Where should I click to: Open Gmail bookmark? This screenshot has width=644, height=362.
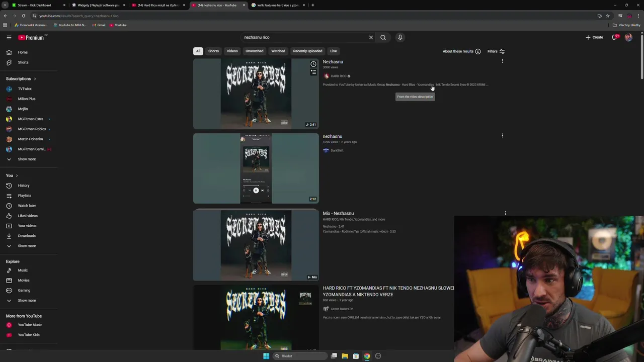click(x=99, y=25)
